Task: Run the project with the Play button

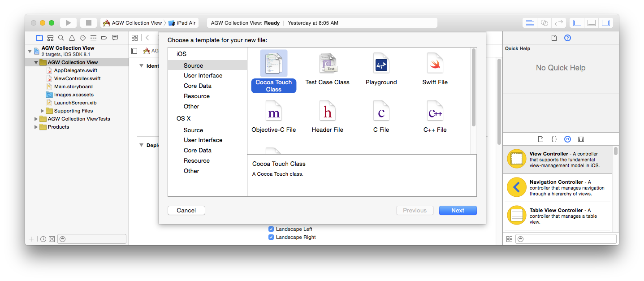Action: tap(68, 23)
